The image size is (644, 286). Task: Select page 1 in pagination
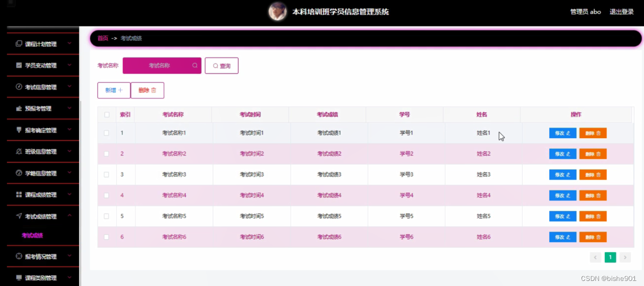[x=610, y=258]
